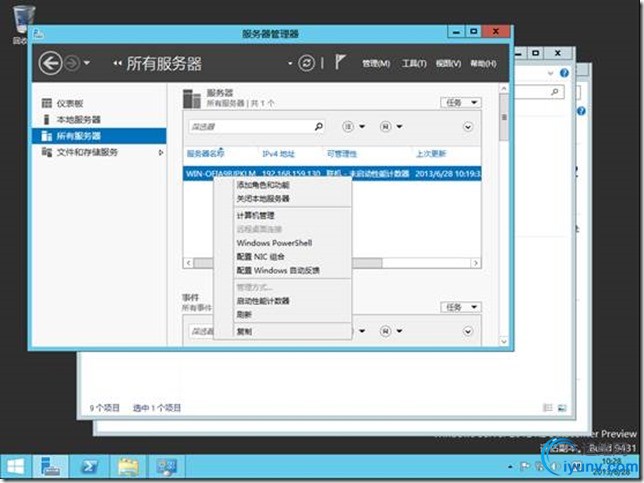Choose 复制 in context menu
This screenshot has height=483, width=644.
pos(244,332)
